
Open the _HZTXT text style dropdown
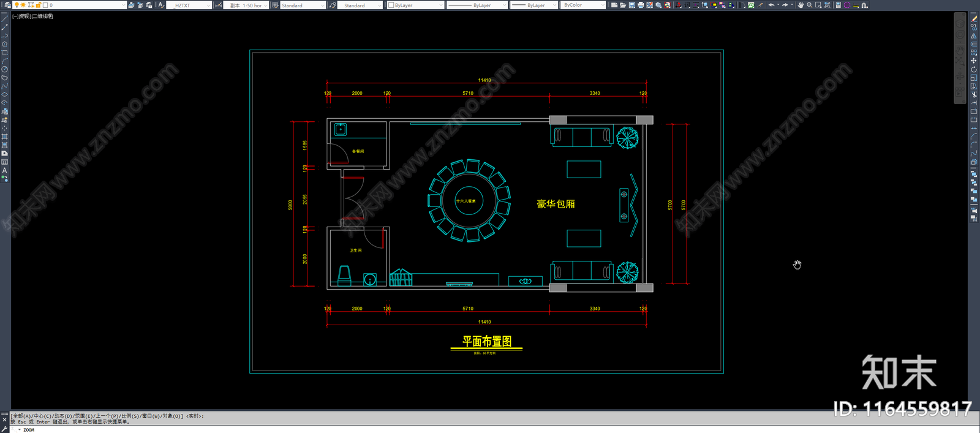208,6
